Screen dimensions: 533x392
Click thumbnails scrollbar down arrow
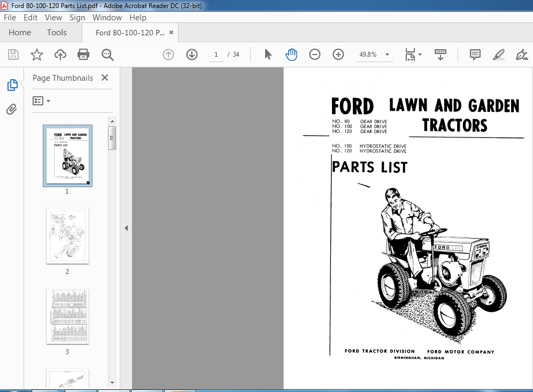[x=112, y=383]
